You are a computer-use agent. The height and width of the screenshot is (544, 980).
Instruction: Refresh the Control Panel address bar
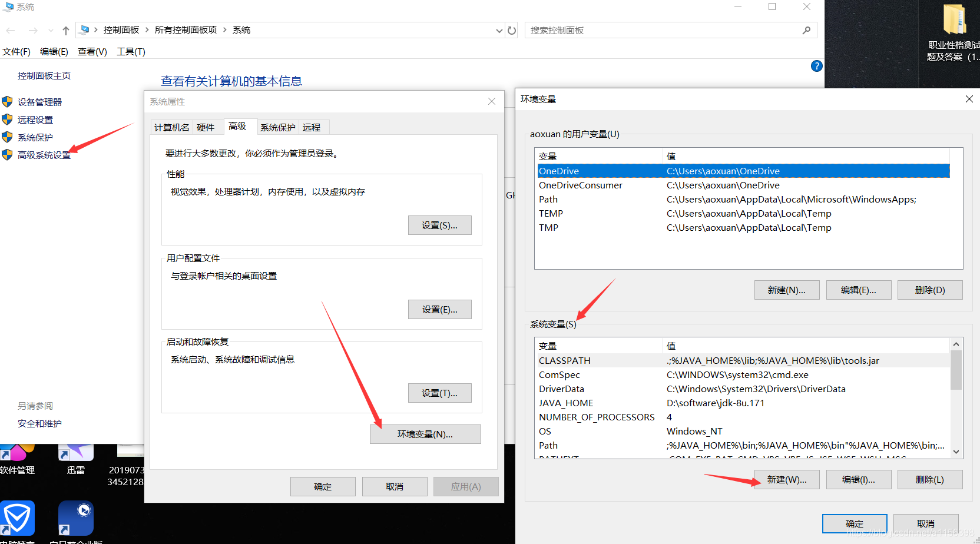tap(512, 31)
